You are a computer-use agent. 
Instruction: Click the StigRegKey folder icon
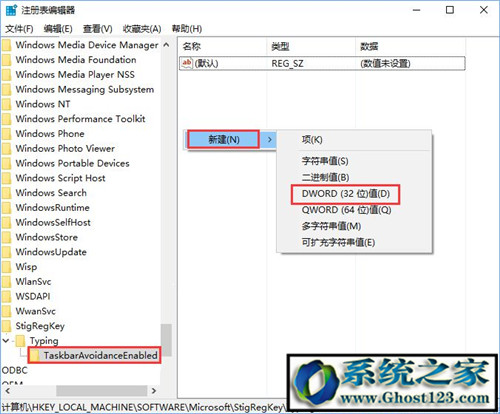pyautogui.click(x=6, y=326)
